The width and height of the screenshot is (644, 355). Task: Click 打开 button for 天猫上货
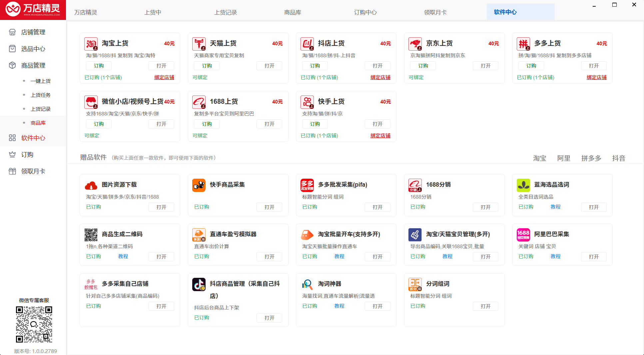270,66
